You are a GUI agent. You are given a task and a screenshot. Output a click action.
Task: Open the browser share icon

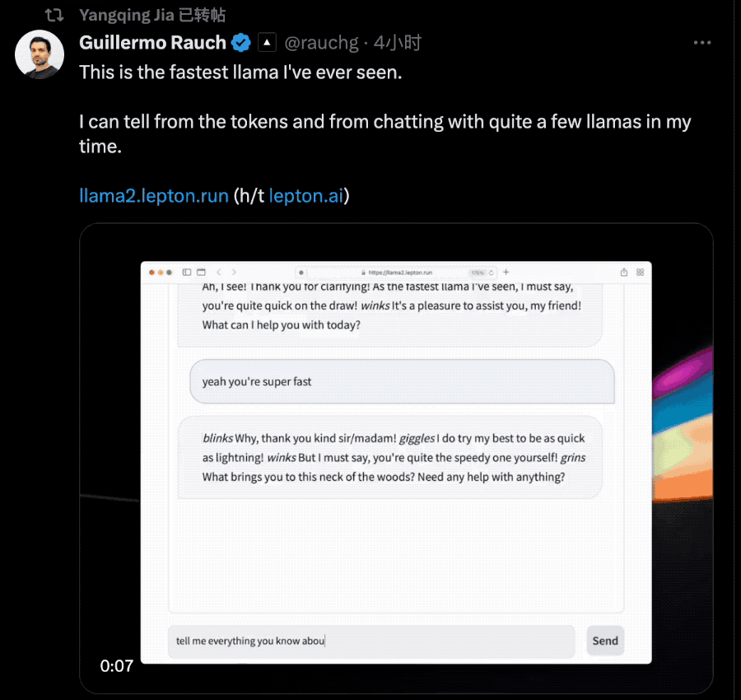[x=623, y=272]
